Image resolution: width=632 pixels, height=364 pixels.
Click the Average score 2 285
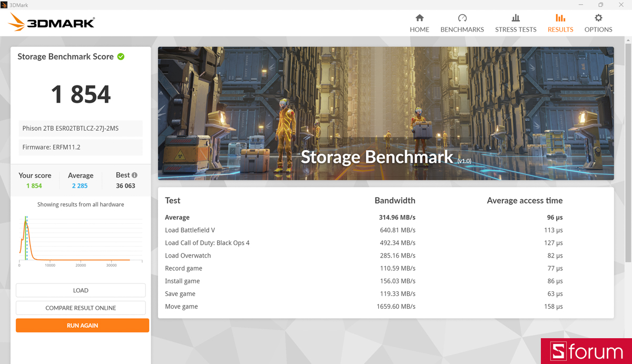(x=80, y=185)
